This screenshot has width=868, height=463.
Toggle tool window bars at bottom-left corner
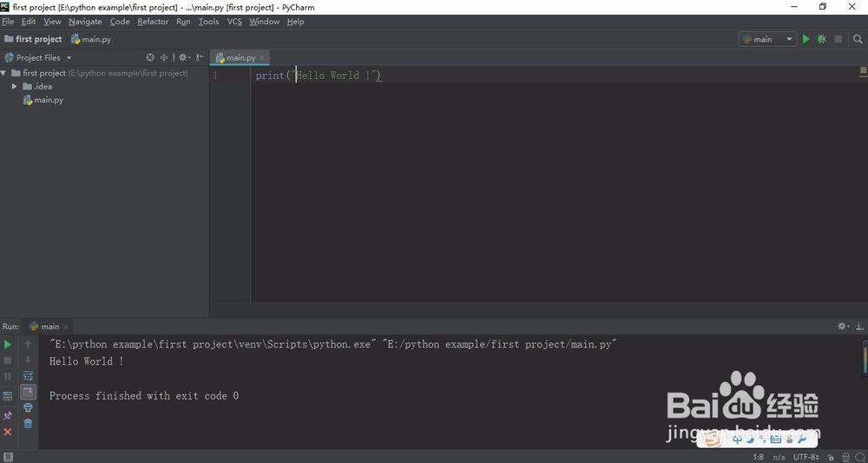8,457
